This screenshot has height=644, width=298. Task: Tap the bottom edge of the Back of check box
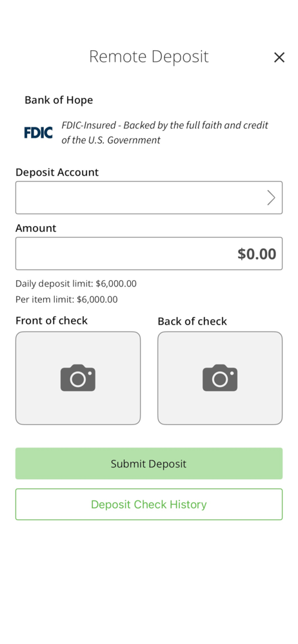(x=220, y=424)
